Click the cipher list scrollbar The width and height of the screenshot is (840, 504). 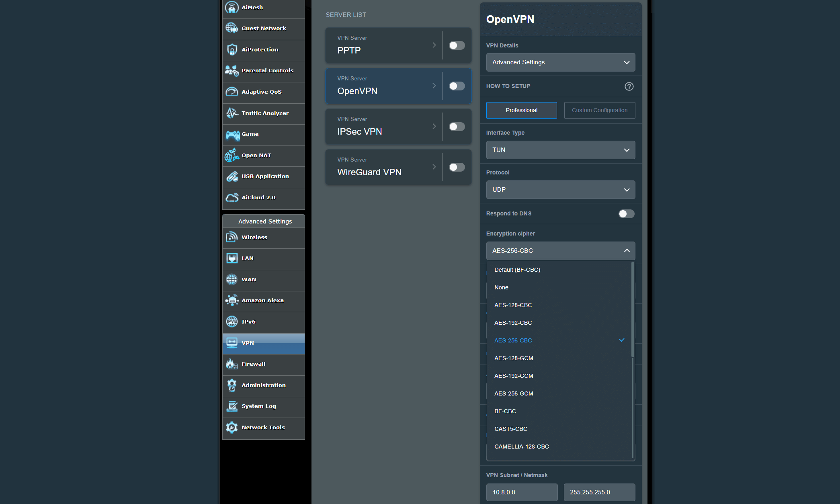pyautogui.click(x=633, y=309)
